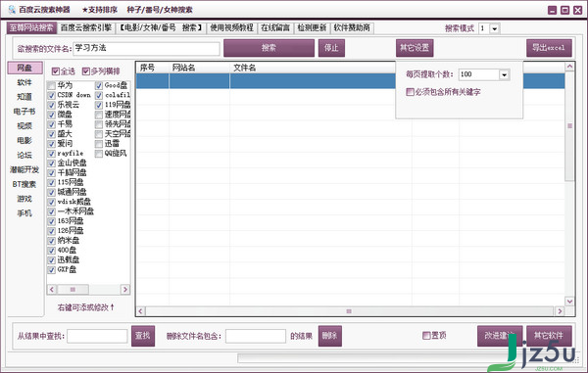588x373 pixels.
Task: Select 视频 category in sidebar
Action: (x=24, y=126)
